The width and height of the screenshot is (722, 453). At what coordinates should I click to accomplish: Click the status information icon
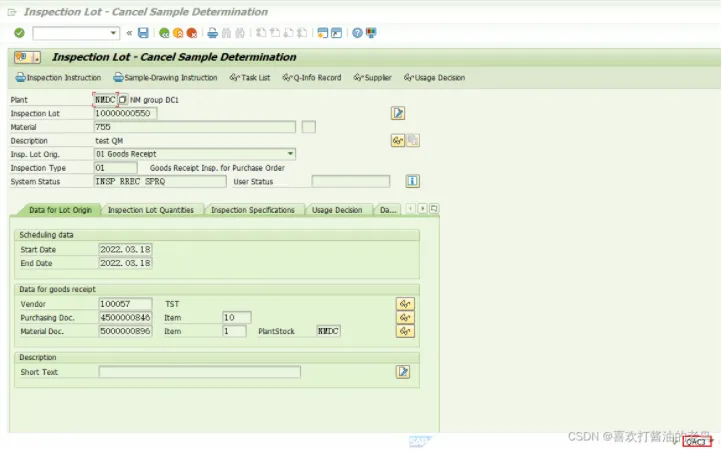413,181
